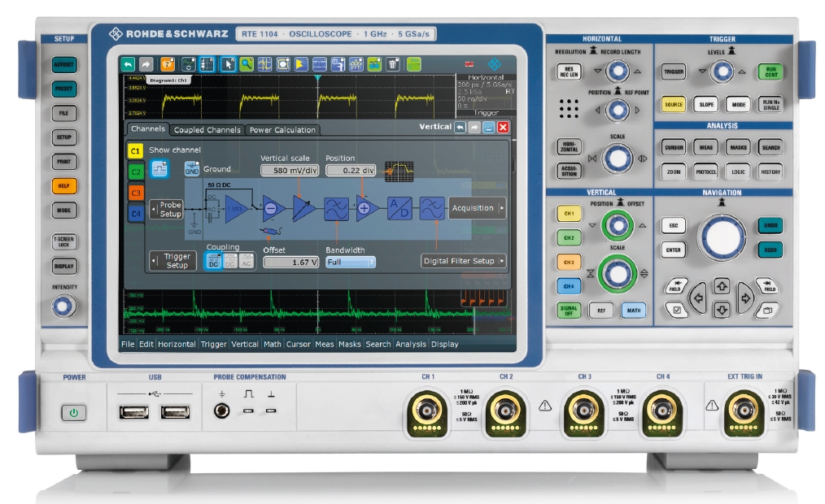Open the Horizontal menu
The height and width of the screenshot is (504, 825).
tap(177, 344)
